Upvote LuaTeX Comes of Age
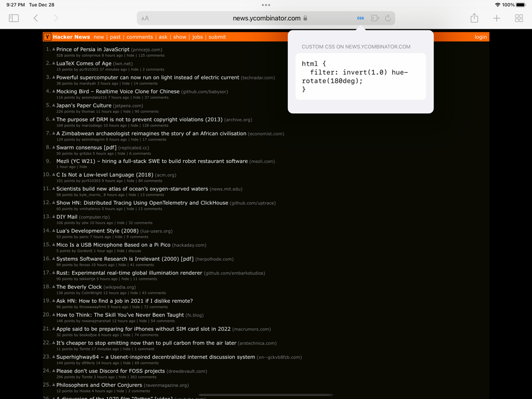The image size is (532, 399). click(54, 63)
